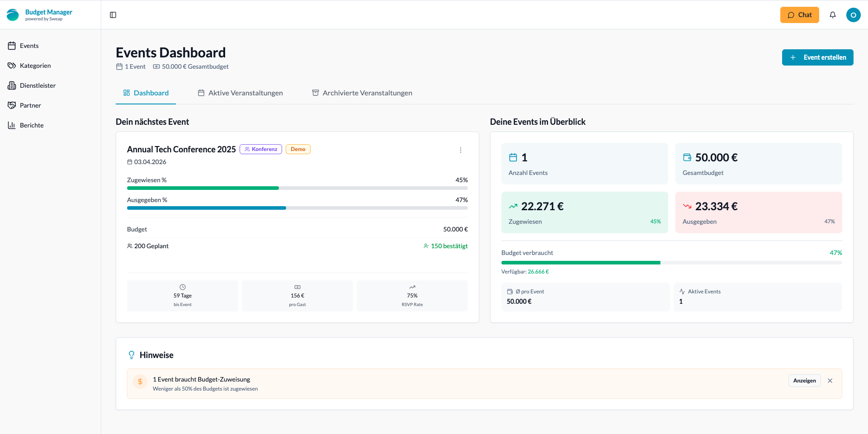868x434 pixels.
Task: Switch to Aktive Veranstaltungen tab
Action: click(x=241, y=93)
